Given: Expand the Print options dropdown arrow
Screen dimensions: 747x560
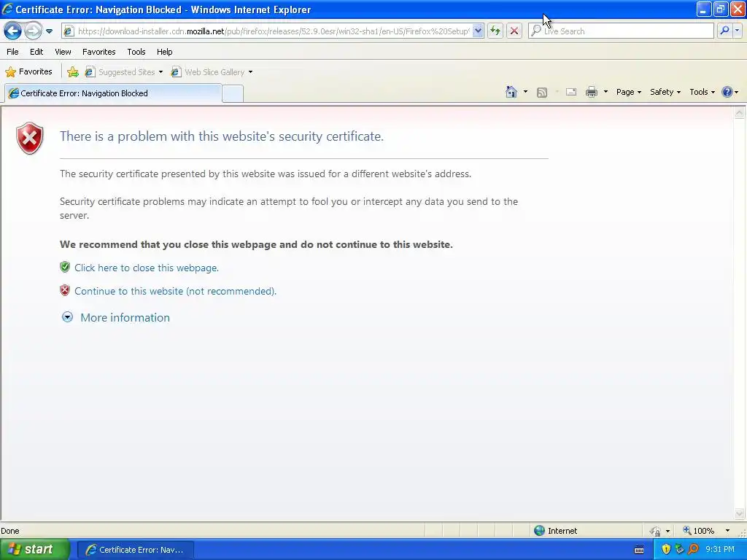Looking at the screenshot, I should pos(605,92).
